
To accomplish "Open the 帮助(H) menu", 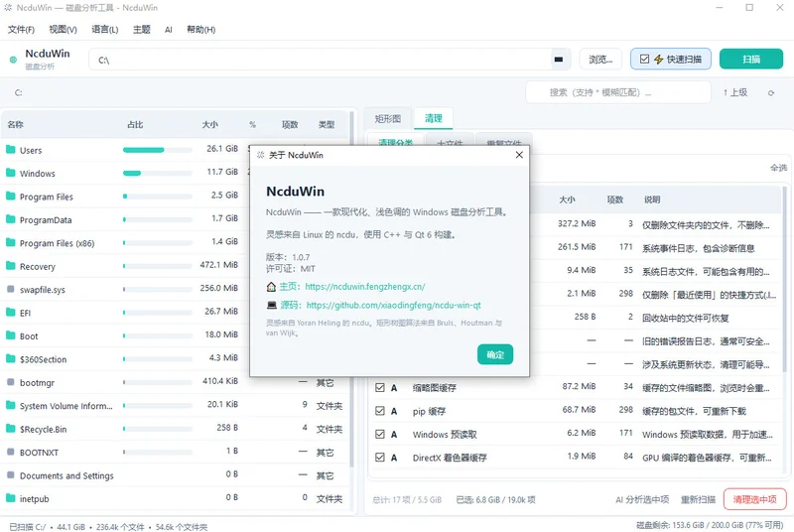I will (x=201, y=30).
